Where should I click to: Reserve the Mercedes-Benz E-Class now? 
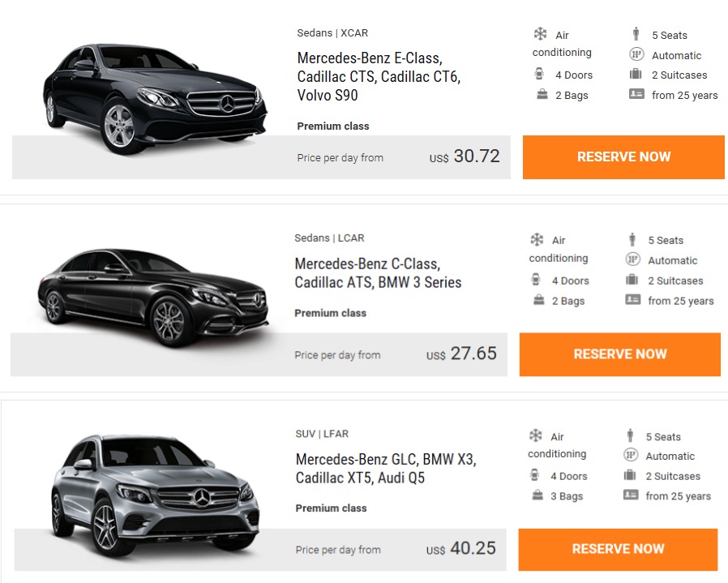(623, 157)
